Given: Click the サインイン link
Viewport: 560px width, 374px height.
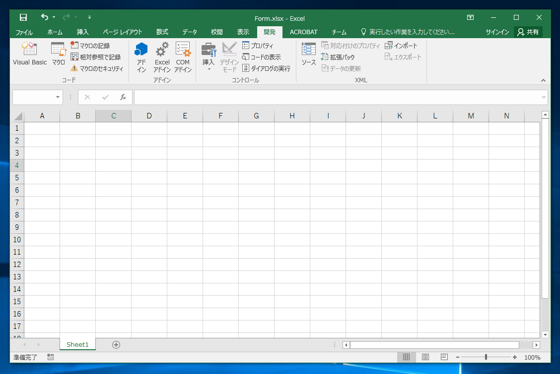Looking at the screenshot, I should pos(497,32).
